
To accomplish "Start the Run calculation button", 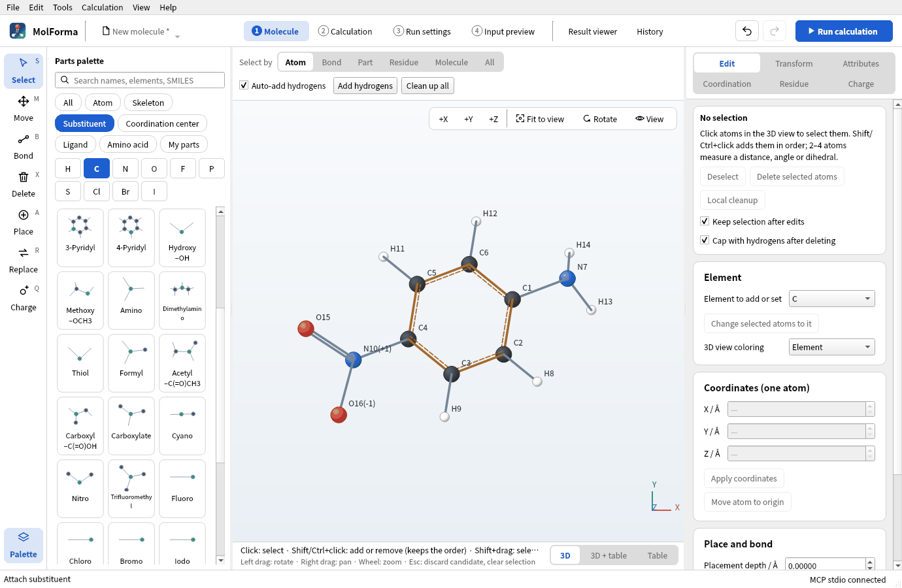I will pyautogui.click(x=844, y=31).
